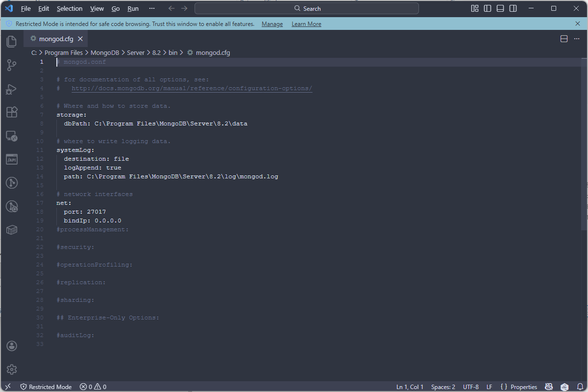Change end of line sequence LF

pyautogui.click(x=490, y=387)
